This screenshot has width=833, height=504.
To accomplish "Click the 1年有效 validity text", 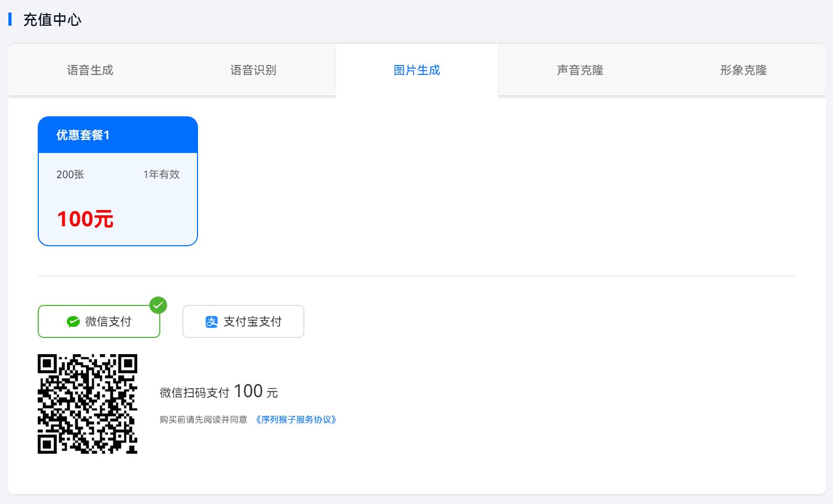I will coord(161,174).
